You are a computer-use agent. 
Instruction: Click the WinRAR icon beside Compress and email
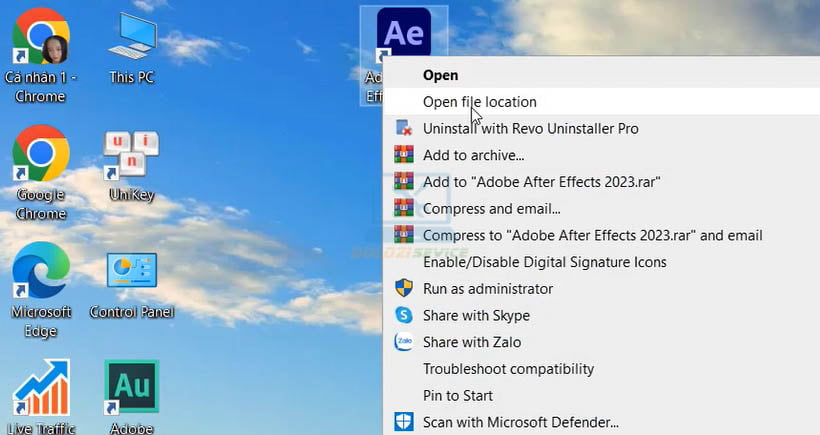click(404, 208)
